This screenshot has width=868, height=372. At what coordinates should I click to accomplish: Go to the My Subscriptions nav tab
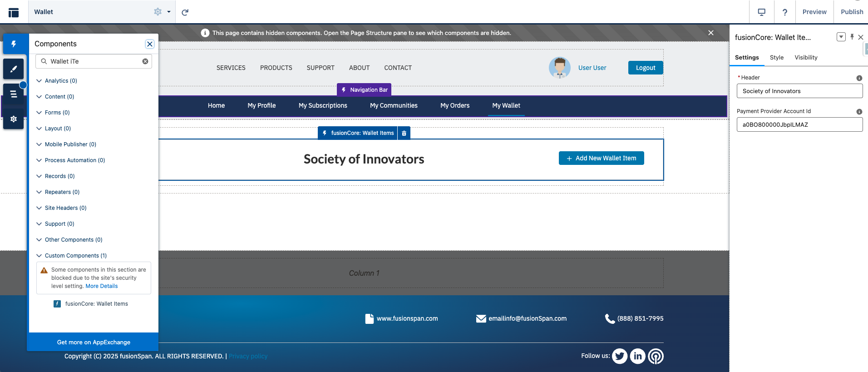(323, 105)
